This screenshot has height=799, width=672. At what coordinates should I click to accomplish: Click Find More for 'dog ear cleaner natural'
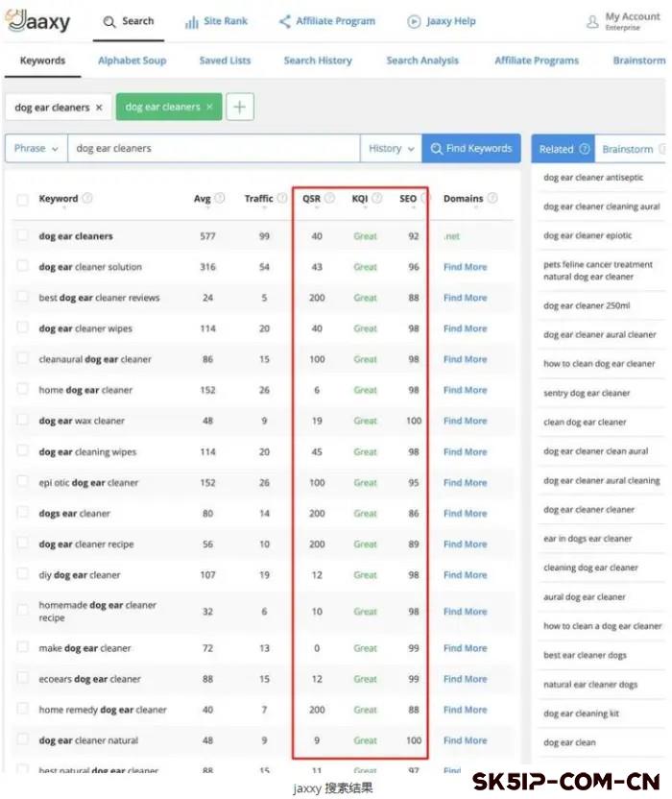pos(466,740)
